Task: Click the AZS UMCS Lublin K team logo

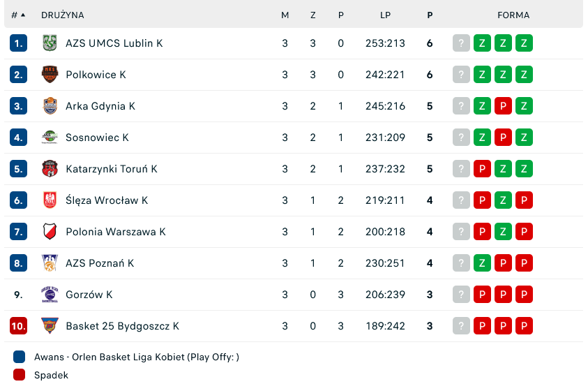Action: click(x=50, y=43)
